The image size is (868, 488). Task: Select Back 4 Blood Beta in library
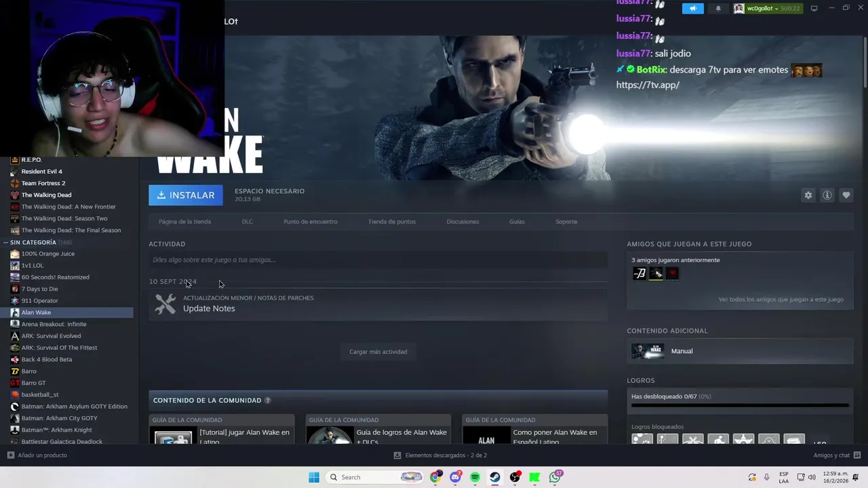[46, 359]
